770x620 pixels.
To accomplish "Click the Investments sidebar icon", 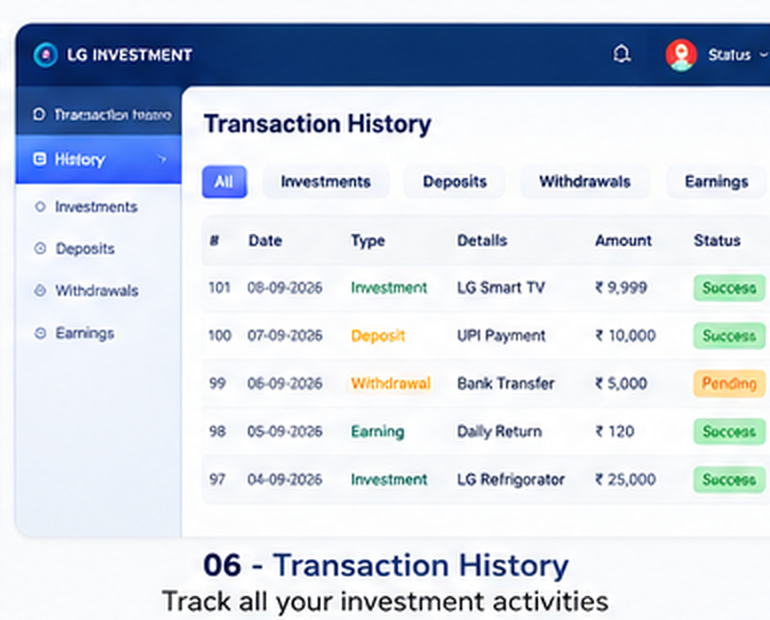I will tap(40, 207).
